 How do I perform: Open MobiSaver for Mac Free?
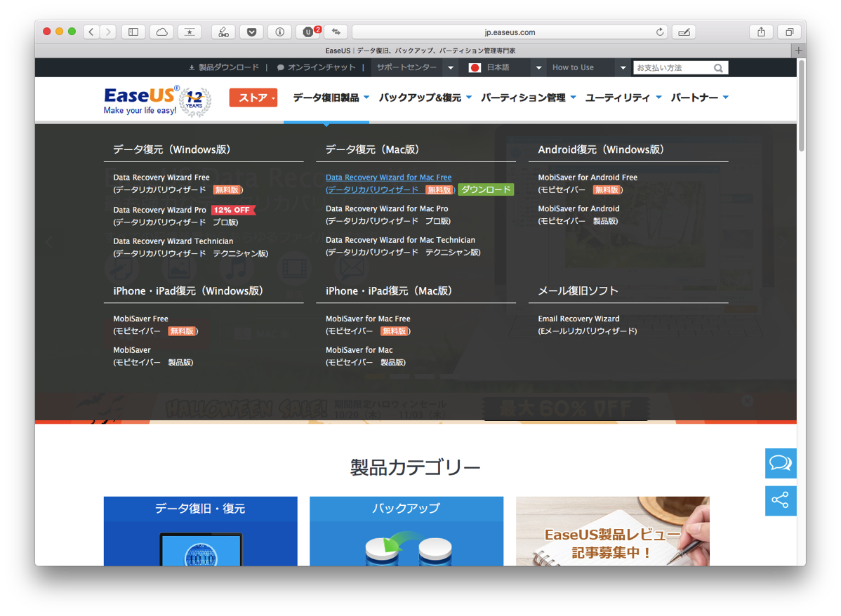[368, 325]
